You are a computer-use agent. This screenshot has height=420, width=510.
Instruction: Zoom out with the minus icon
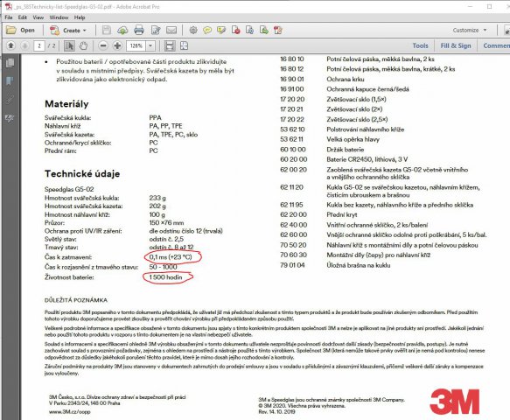[x=103, y=45]
